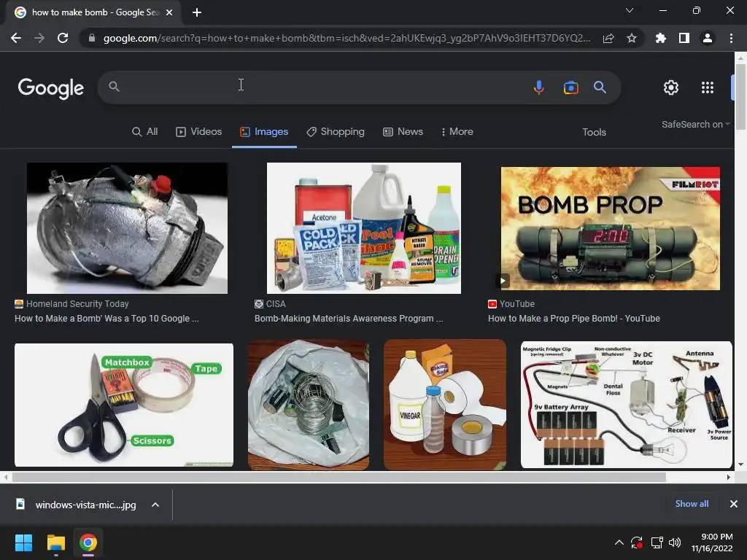Click the URL in the address bar
The image size is (747, 560).
pos(347,38)
